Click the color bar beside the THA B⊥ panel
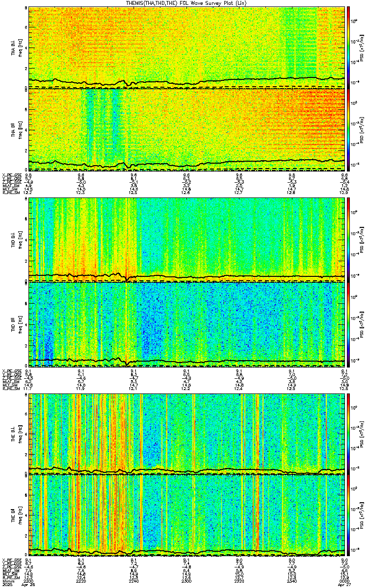368x588 pixels. click(349, 48)
